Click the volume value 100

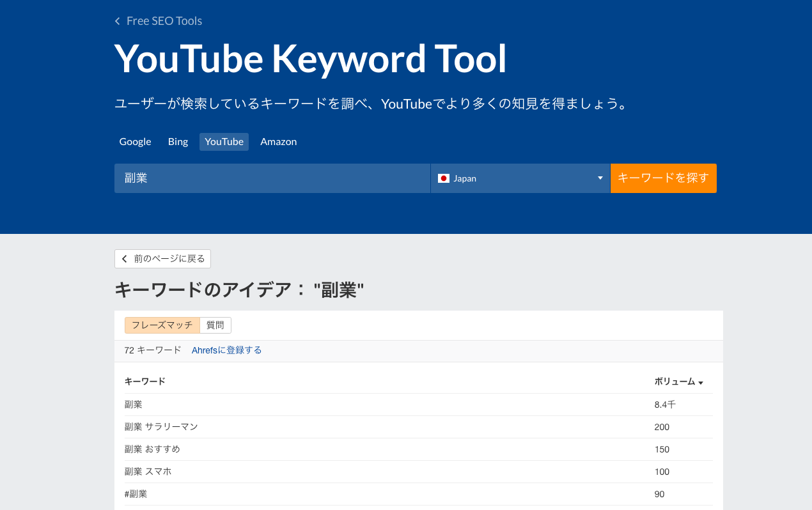(662, 472)
